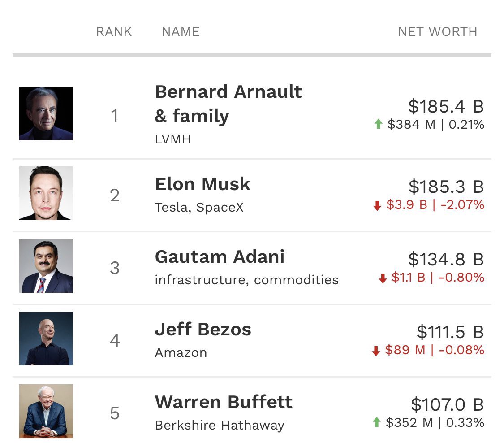Open Jeff Bezos's profile photo
The height and width of the screenshot is (443, 504).
(46, 339)
